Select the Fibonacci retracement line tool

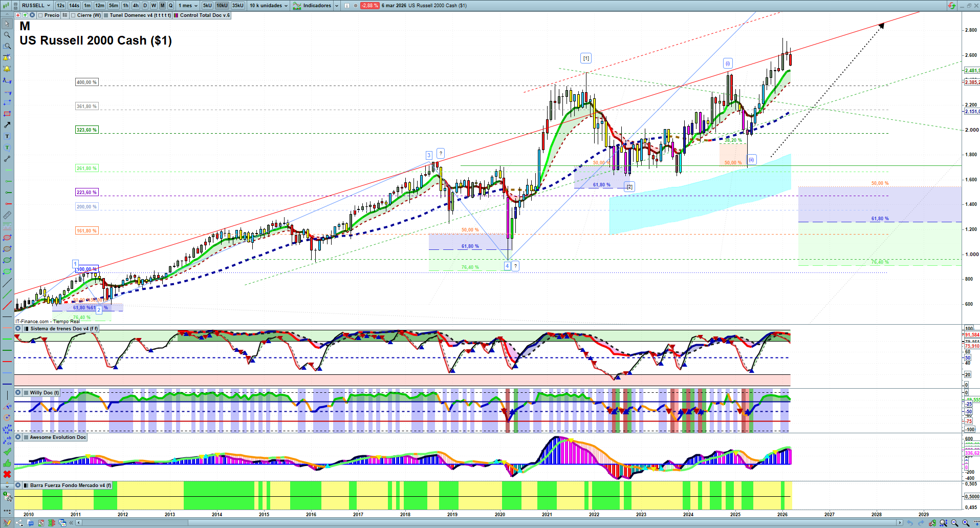(x=7, y=80)
